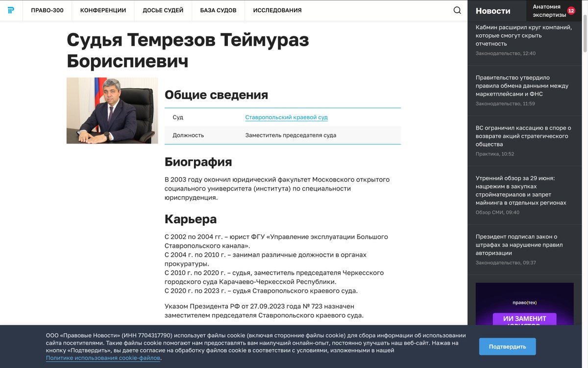Click the Практика, 10:52 timestamp
The width and height of the screenshot is (588, 368).
[495, 154]
